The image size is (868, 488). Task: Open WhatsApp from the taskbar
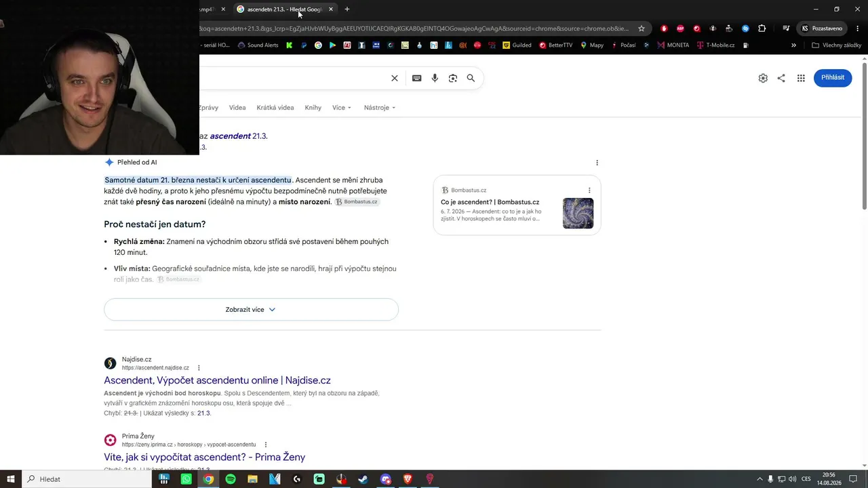pyautogui.click(x=186, y=479)
